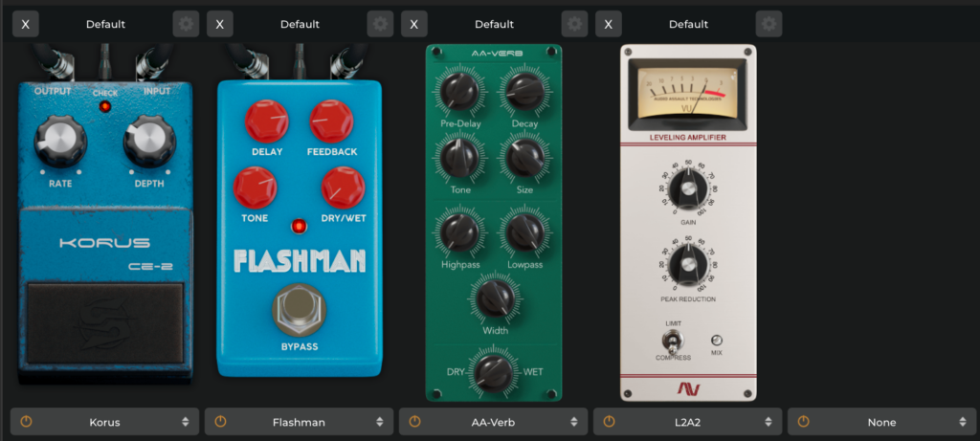Viewport: 980px width, 441px height.
Task: Click the VU meter on the Leveling Amplifier
Action: pos(688,92)
